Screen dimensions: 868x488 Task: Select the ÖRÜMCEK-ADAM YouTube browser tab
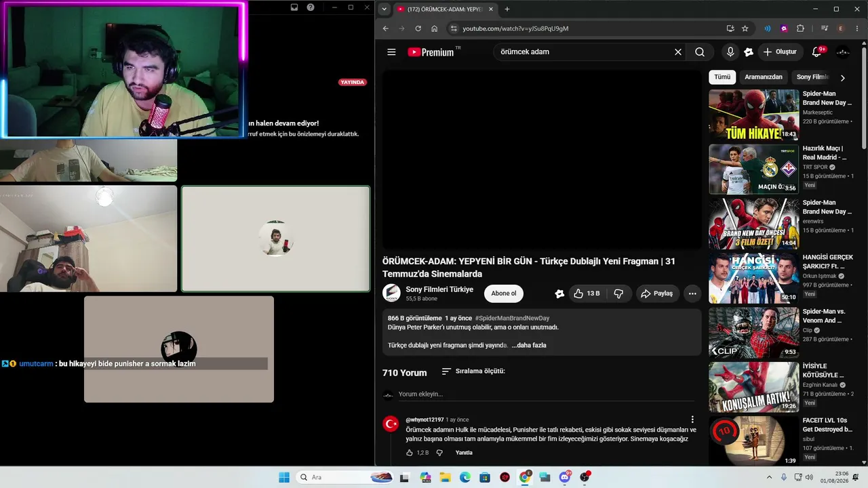coord(445,9)
